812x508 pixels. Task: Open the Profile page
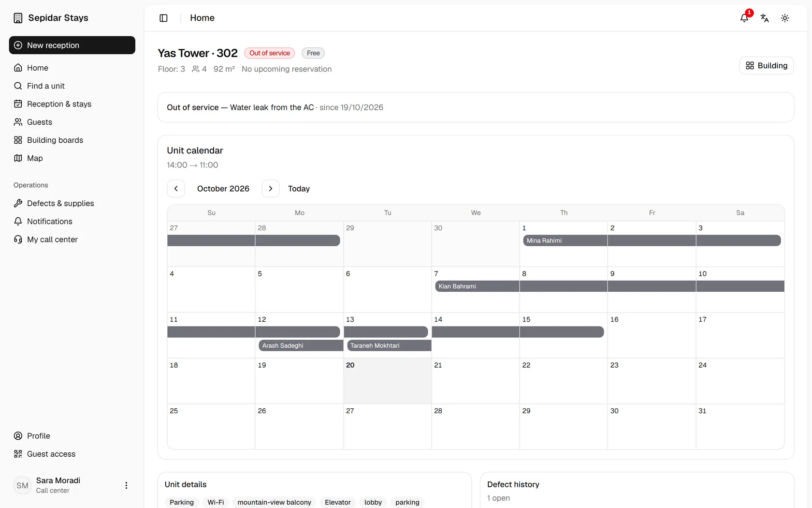pos(72,436)
